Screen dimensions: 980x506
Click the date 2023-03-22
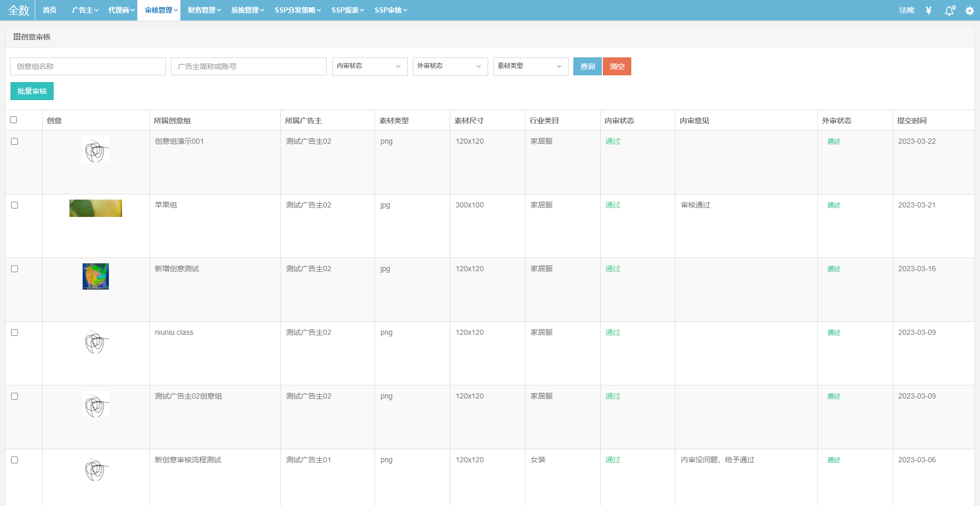coord(917,141)
